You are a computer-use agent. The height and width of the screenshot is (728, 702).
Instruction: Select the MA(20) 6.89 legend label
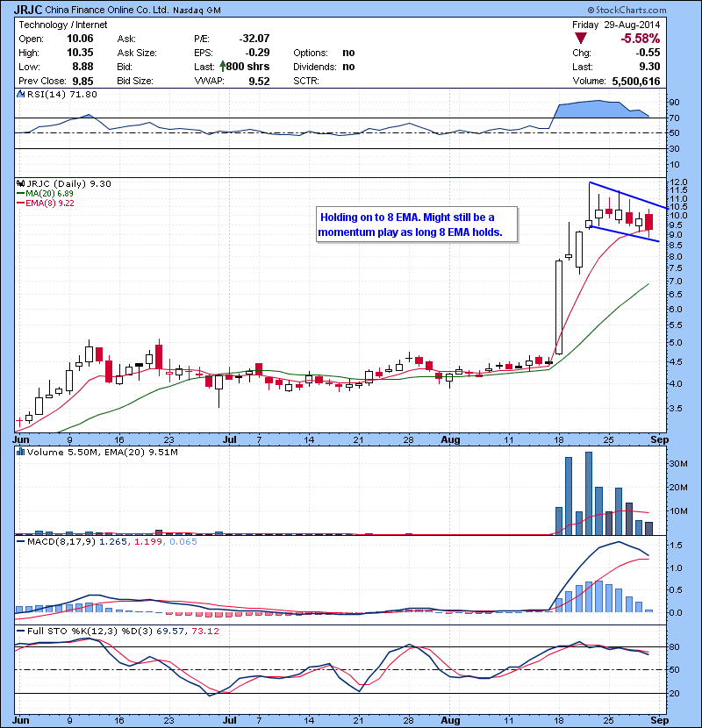(x=50, y=193)
